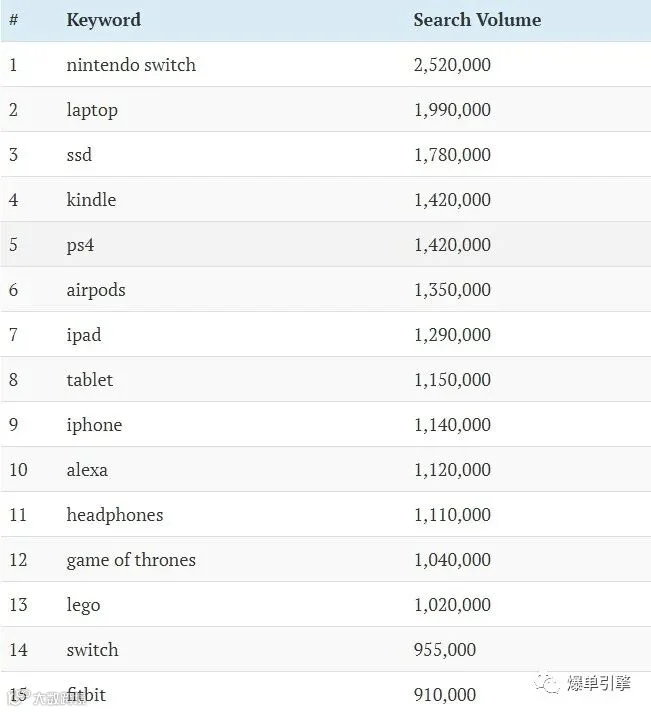651x712 pixels.
Task: Click the # column header
Action: [14, 20]
